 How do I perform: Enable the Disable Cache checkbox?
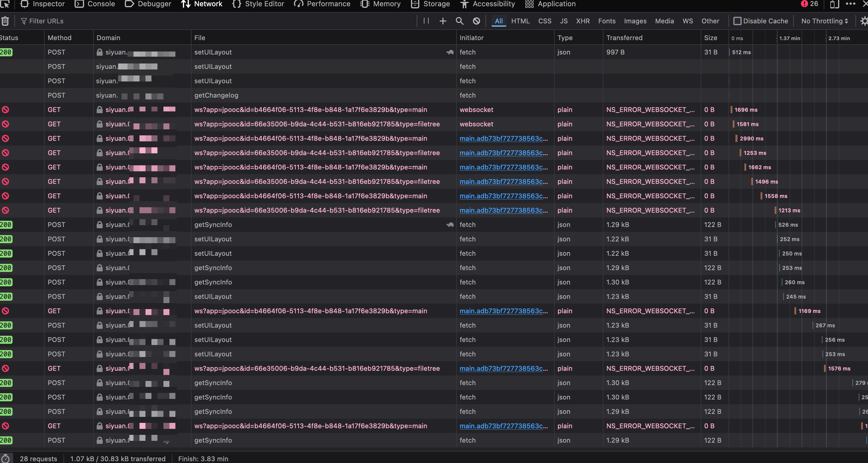click(737, 21)
